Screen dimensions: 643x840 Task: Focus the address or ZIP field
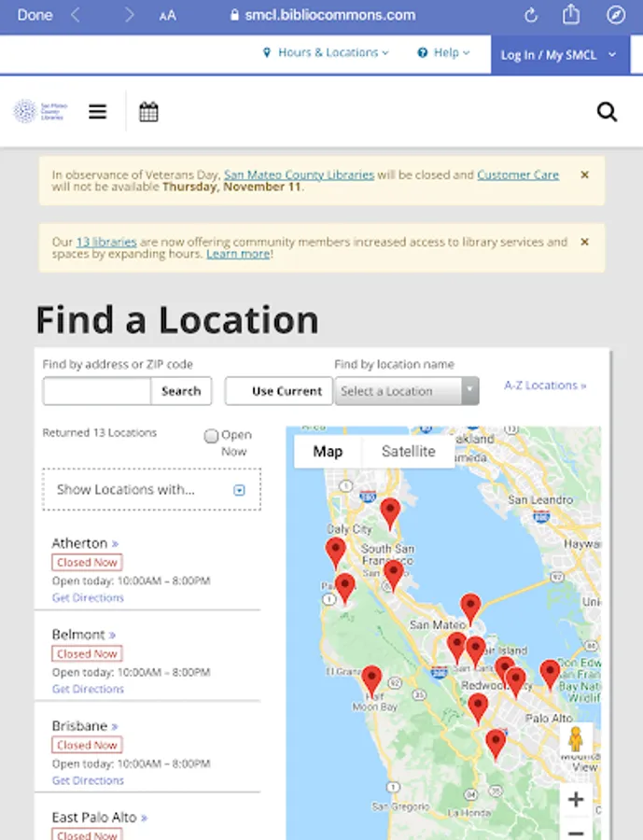[97, 391]
